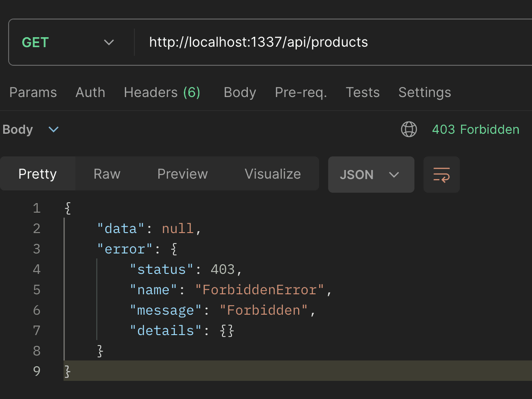Expand the Body response dropdown chevron
This screenshot has height=399, width=532.
pos(54,129)
